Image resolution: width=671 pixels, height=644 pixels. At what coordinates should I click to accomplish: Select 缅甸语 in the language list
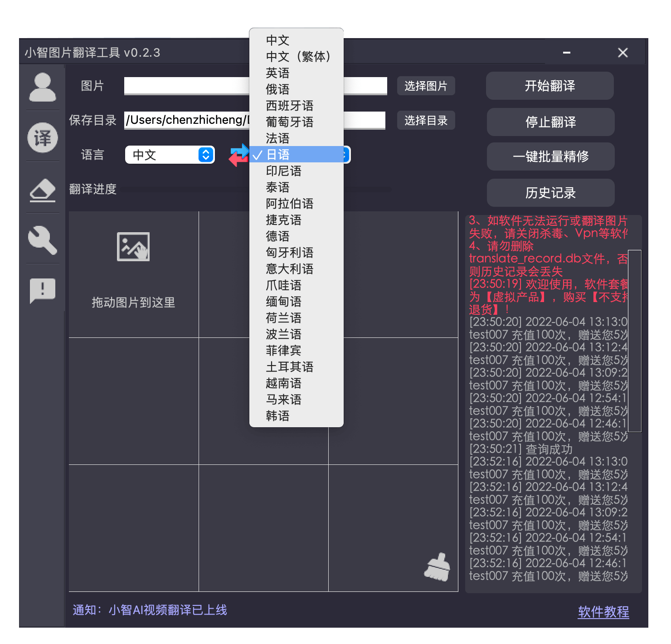click(297, 302)
